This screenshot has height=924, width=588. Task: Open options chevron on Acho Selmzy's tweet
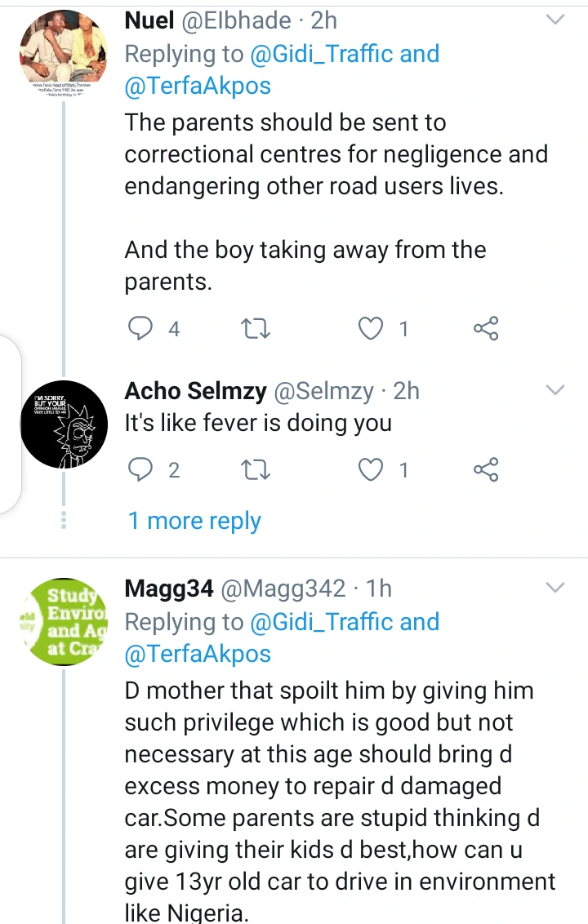(555, 390)
